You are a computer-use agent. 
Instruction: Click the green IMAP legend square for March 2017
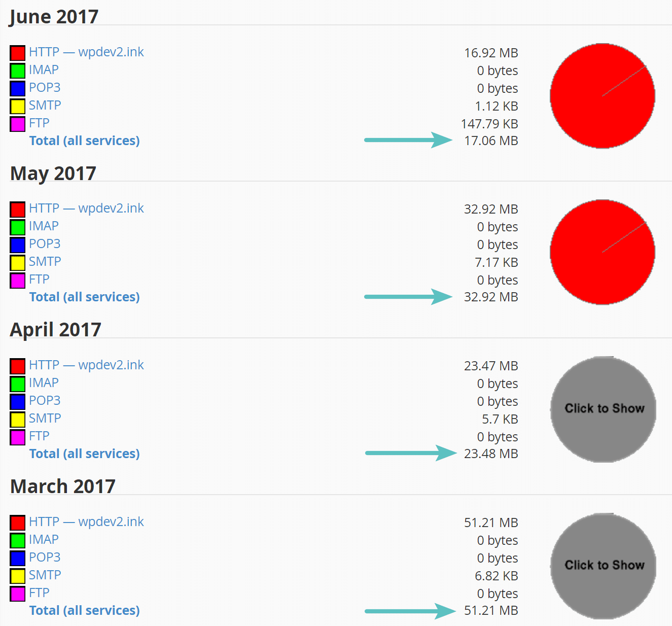(17, 540)
